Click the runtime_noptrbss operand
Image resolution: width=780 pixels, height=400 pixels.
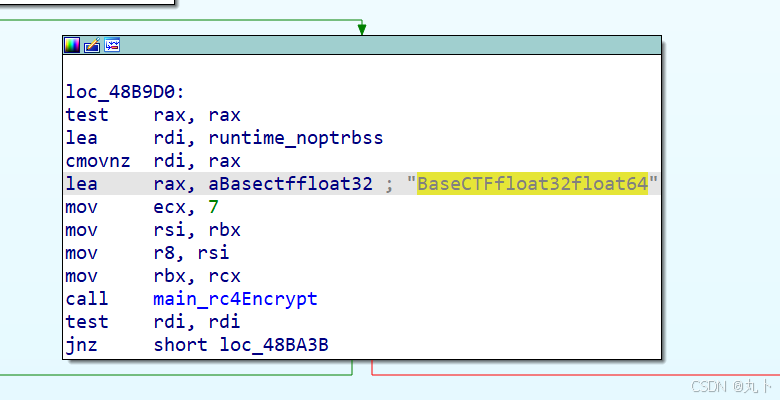click(x=296, y=138)
